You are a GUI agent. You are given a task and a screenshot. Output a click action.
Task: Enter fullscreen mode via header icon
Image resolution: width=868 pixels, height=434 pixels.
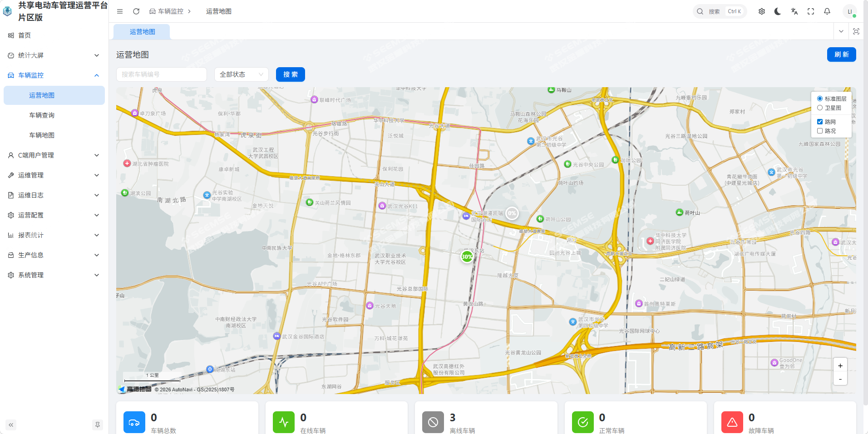click(811, 11)
